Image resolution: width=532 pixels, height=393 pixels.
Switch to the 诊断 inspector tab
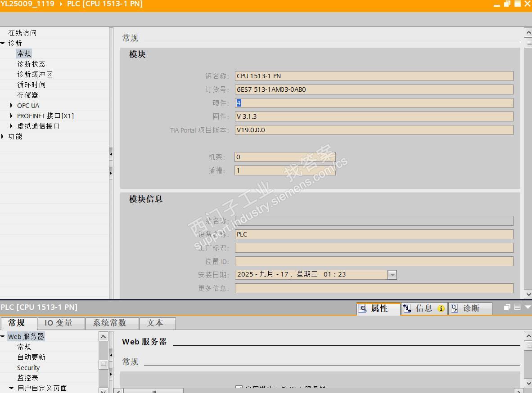coord(470,308)
